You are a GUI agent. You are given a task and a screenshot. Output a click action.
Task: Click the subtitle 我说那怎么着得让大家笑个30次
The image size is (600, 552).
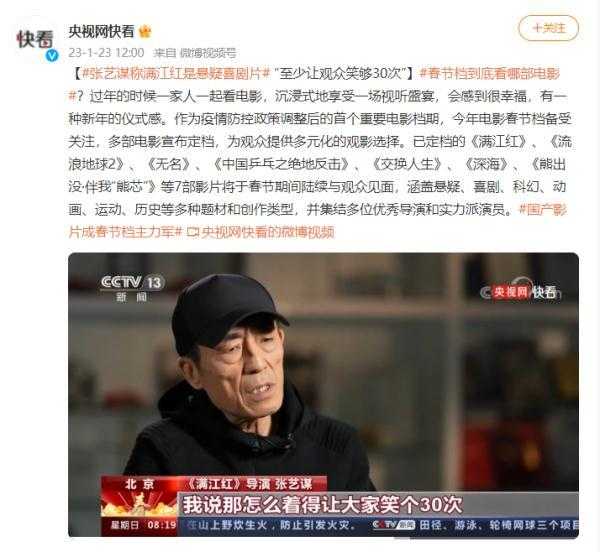click(323, 505)
